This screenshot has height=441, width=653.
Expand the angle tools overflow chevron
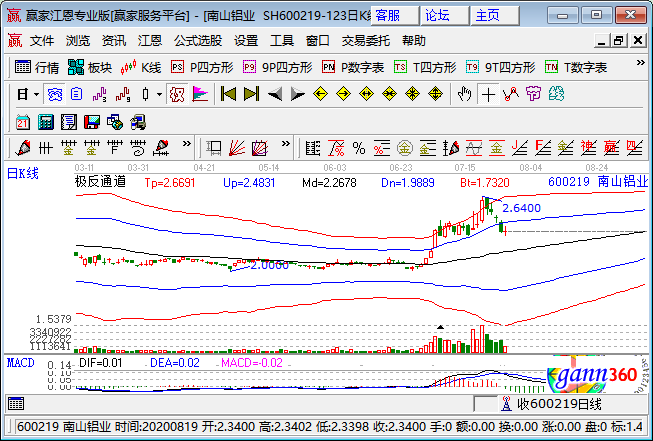pos(285,144)
